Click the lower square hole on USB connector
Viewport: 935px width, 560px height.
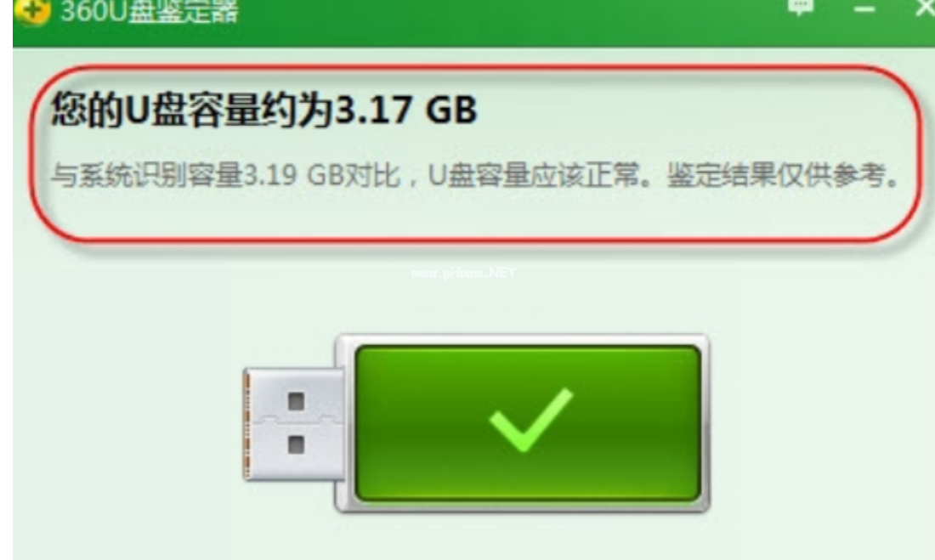click(x=297, y=445)
